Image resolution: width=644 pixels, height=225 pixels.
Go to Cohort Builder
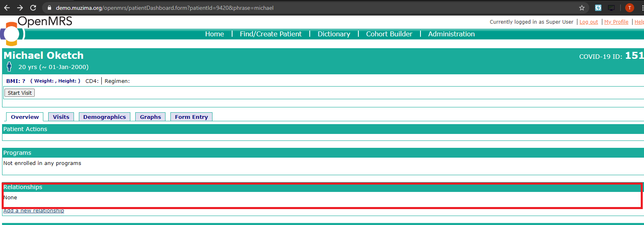tap(389, 34)
